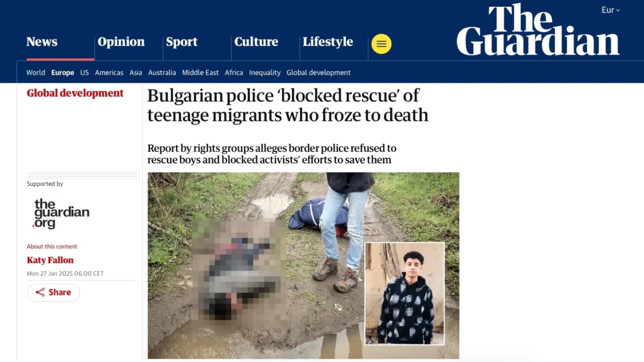Expand the Eur edition dropdown

(610, 10)
